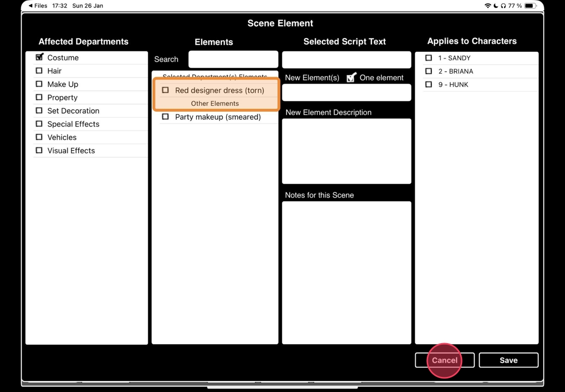565x392 pixels.
Task: Click the New Element(s) input field
Action: coord(346,93)
